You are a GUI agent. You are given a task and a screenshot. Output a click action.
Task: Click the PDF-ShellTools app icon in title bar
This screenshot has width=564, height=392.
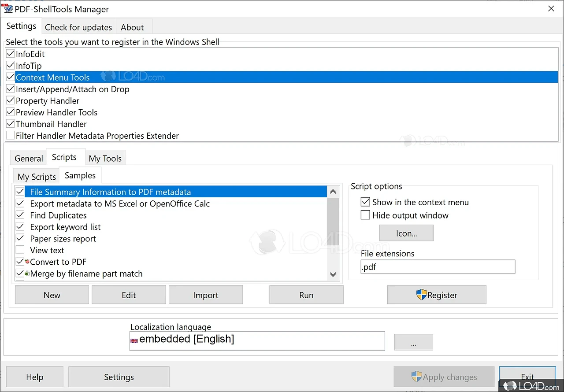pos(8,9)
